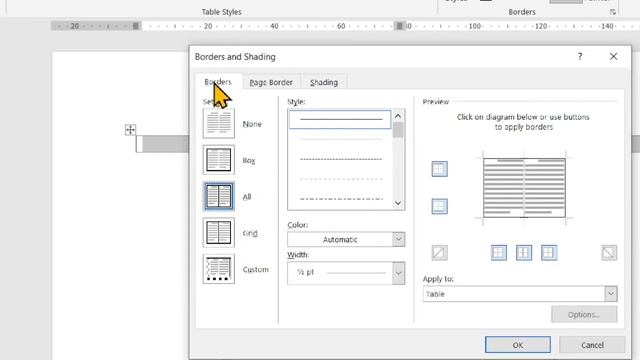640x360 pixels.
Task: Click the Cancel button
Action: (592, 345)
